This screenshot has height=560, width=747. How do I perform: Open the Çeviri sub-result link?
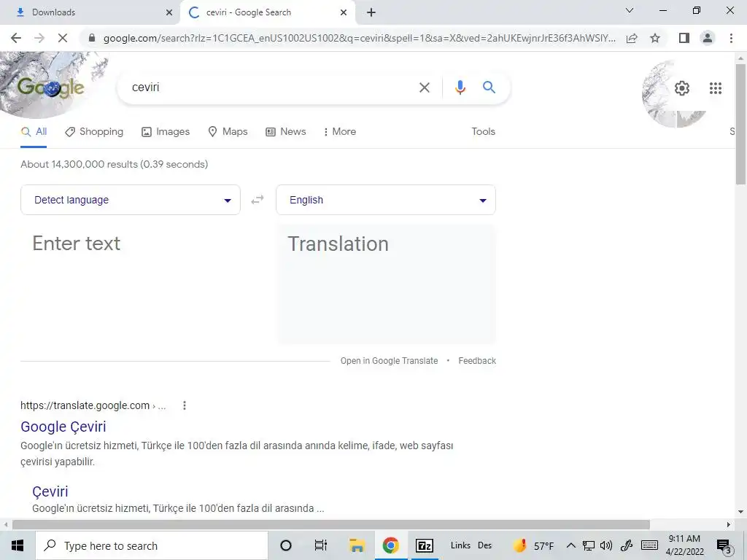[50, 491]
